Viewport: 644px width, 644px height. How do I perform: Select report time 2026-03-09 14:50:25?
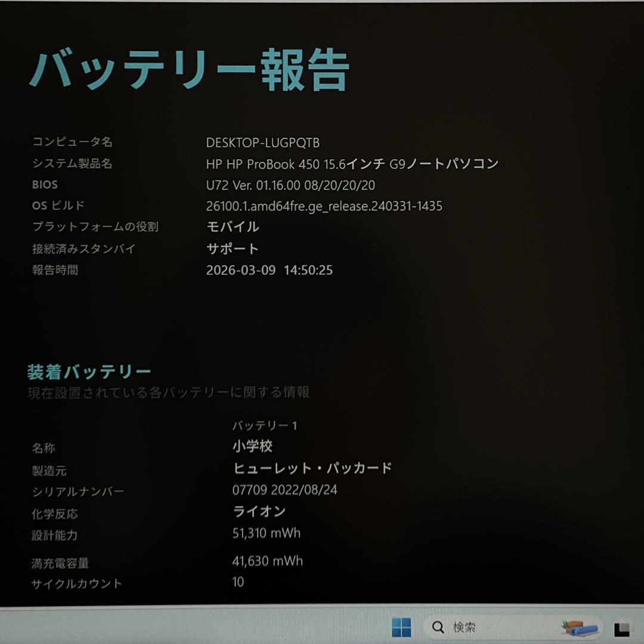click(270, 270)
